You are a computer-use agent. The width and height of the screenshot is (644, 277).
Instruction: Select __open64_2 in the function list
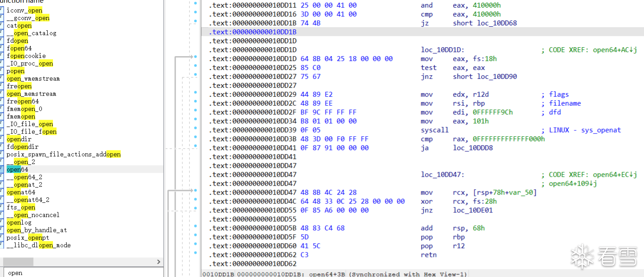coord(24,177)
